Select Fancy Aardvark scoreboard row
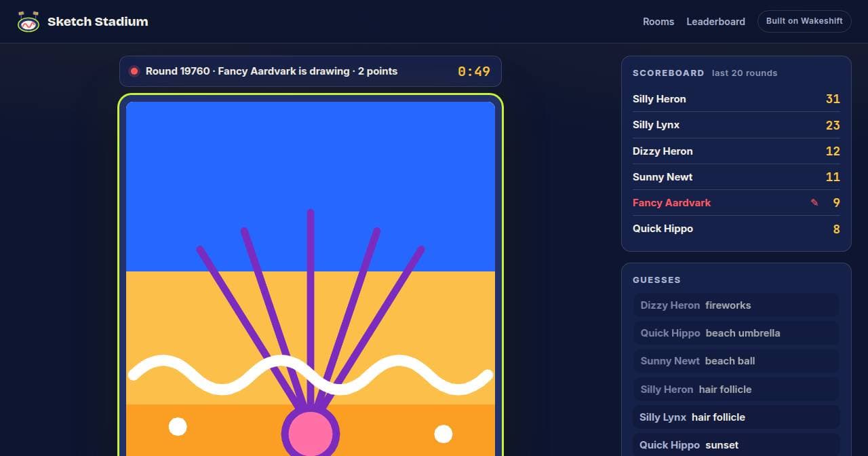 click(736, 203)
